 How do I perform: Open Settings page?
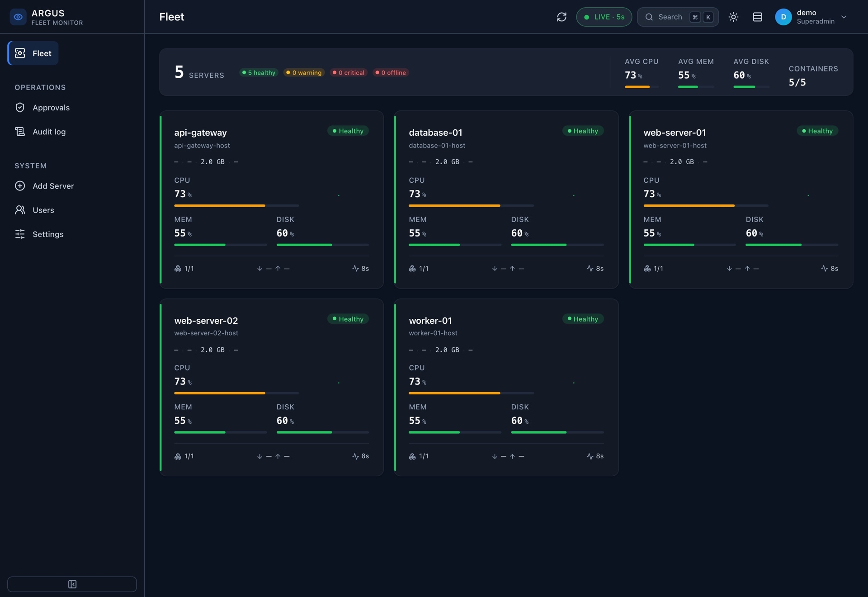48,234
